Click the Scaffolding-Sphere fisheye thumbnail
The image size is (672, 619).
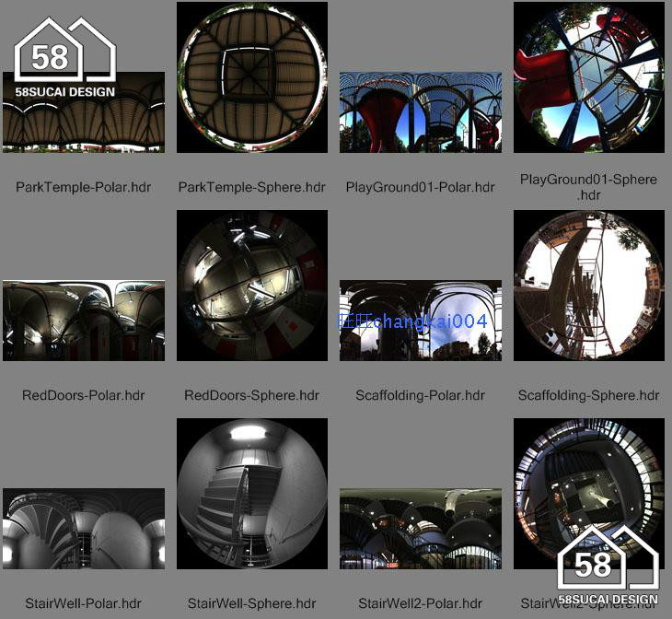tap(589, 286)
